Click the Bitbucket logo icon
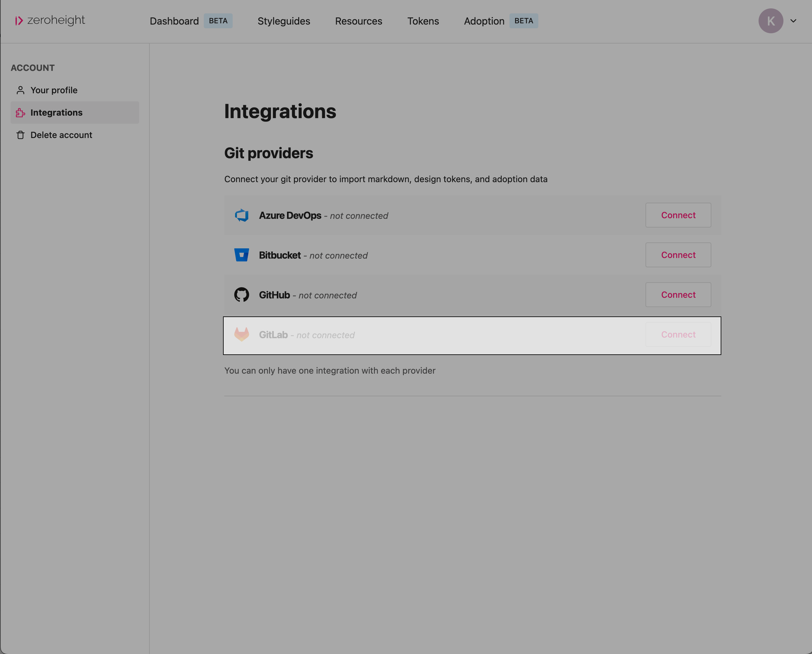Image resolution: width=812 pixels, height=654 pixels. tap(241, 255)
